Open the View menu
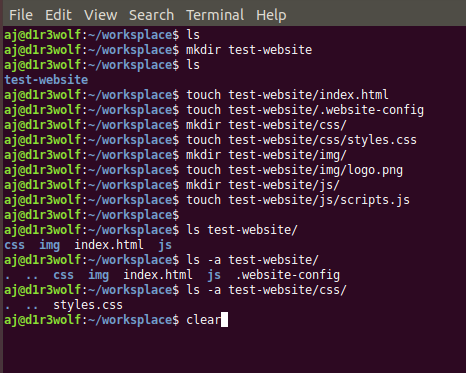The height and width of the screenshot is (373, 466). click(x=100, y=15)
